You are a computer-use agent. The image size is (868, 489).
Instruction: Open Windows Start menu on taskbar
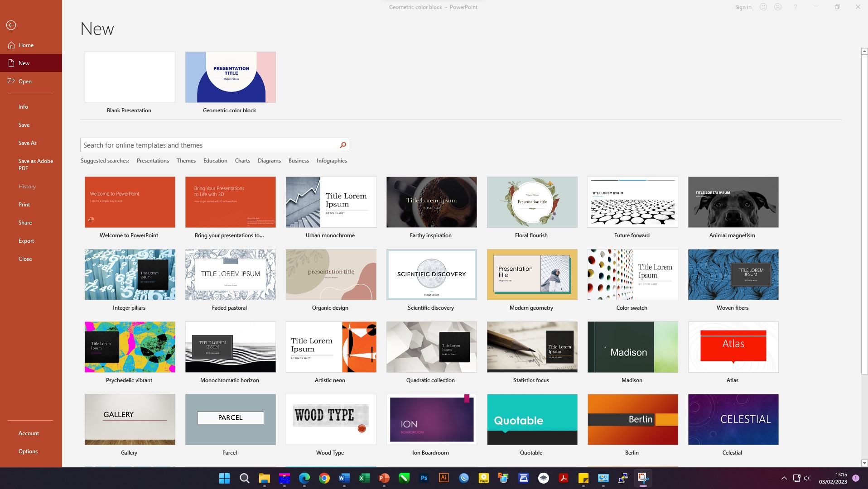click(224, 478)
